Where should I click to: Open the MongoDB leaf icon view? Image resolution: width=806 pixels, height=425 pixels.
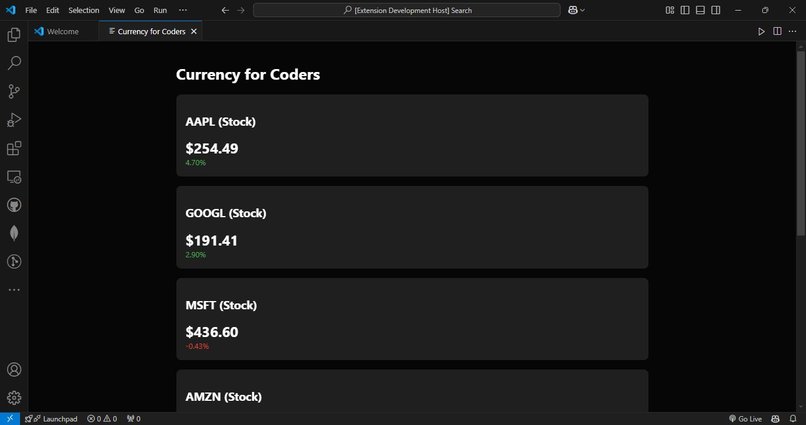(x=14, y=233)
